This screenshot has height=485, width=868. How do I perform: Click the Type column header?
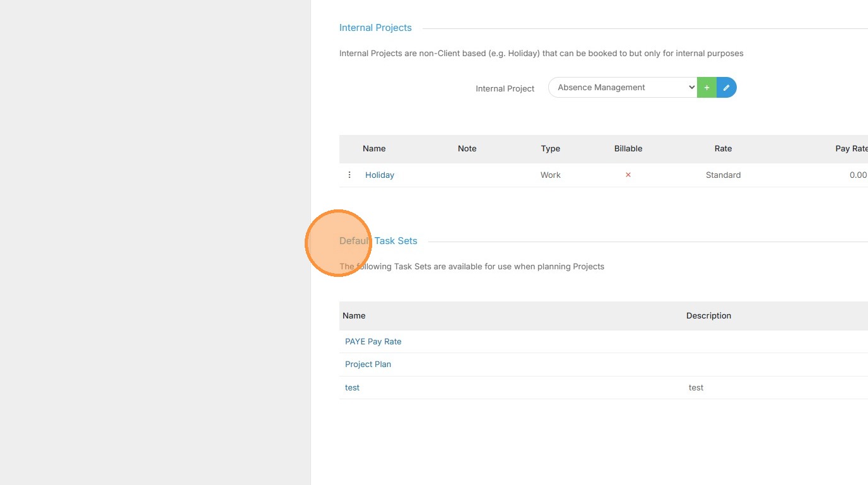point(550,149)
